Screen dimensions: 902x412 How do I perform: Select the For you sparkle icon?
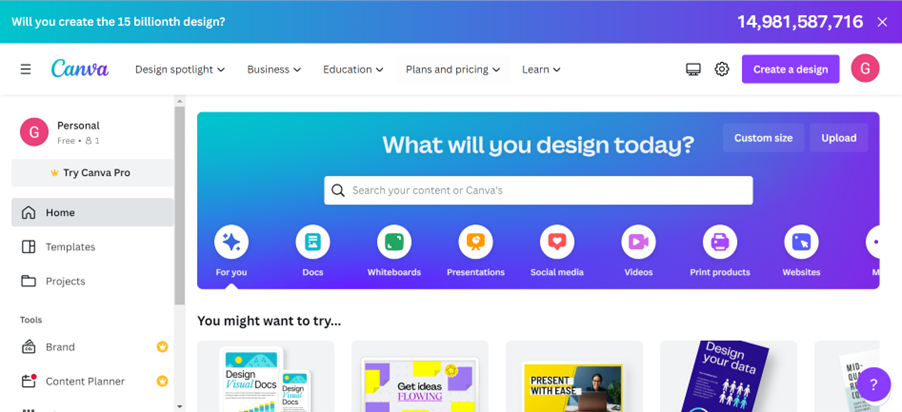231,242
